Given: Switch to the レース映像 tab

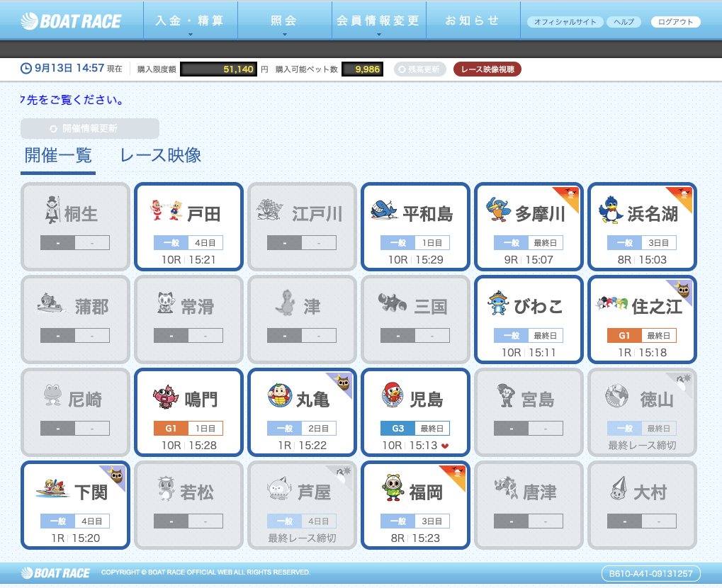Looking at the screenshot, I should click(160, 156).
